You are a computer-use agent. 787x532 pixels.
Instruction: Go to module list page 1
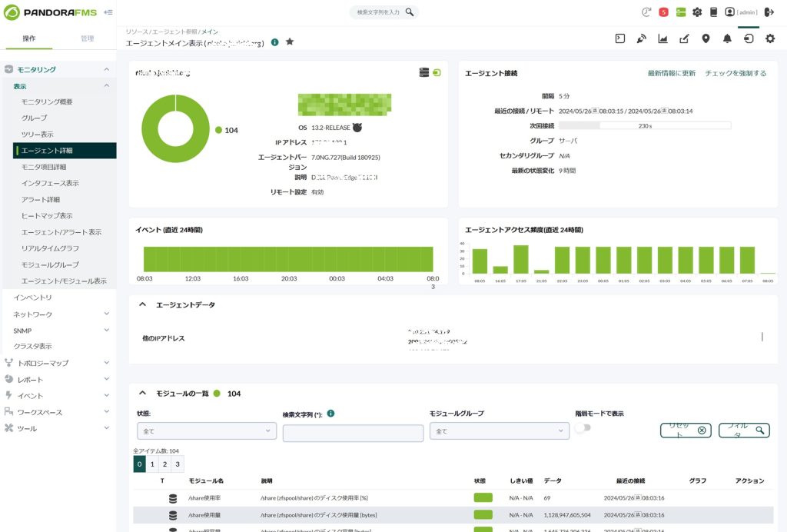coord(152,464)
